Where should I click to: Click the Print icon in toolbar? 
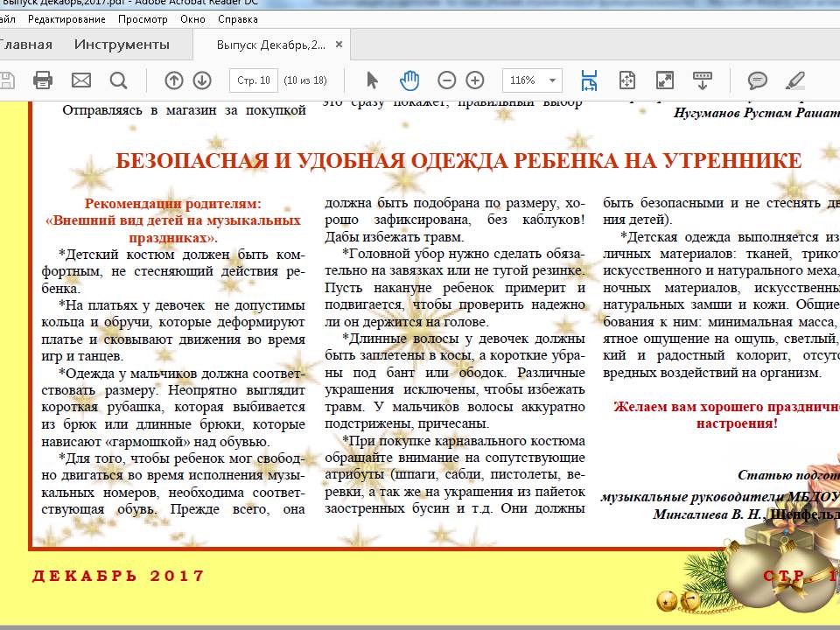pyautogui.click(x=42, y=80)
